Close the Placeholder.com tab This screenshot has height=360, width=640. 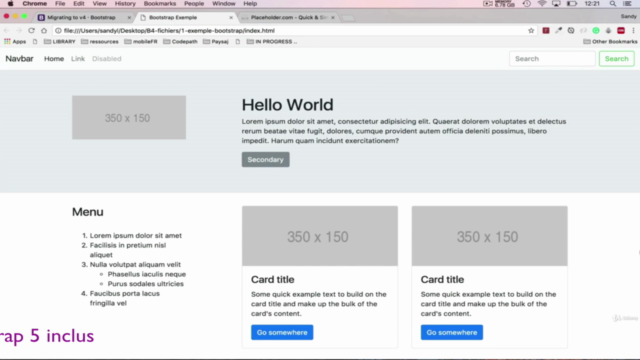333,18
